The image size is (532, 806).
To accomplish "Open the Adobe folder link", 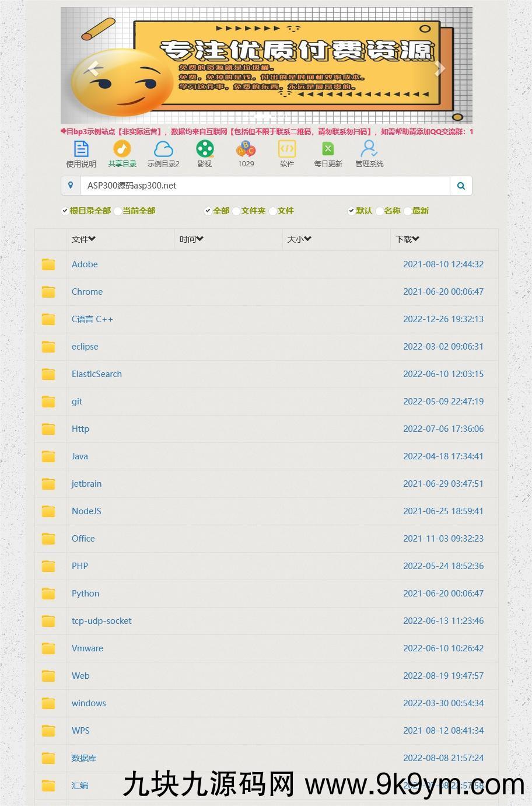I will pyautogui.click(x=85, y=264).
